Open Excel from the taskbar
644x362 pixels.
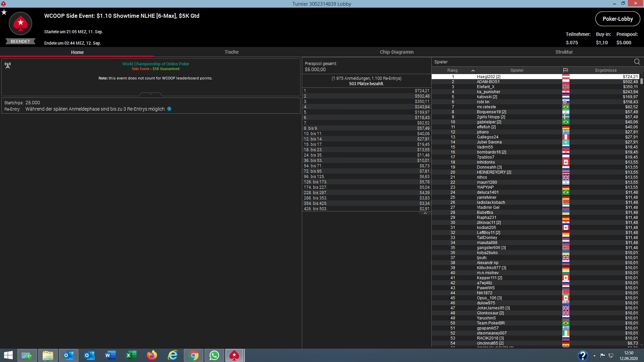pyautogui.click(x=131, y=355)
